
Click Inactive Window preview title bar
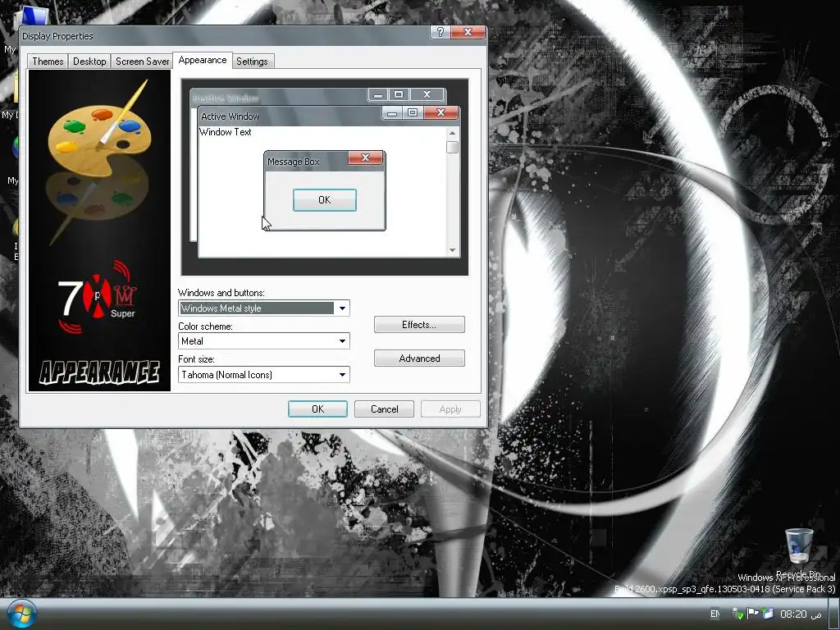[279, 98]
